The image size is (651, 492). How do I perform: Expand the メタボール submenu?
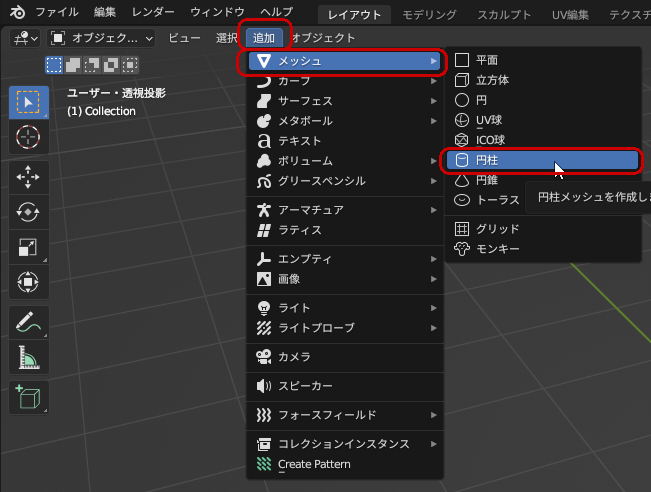pyautogui.click(x=344, y=121)
